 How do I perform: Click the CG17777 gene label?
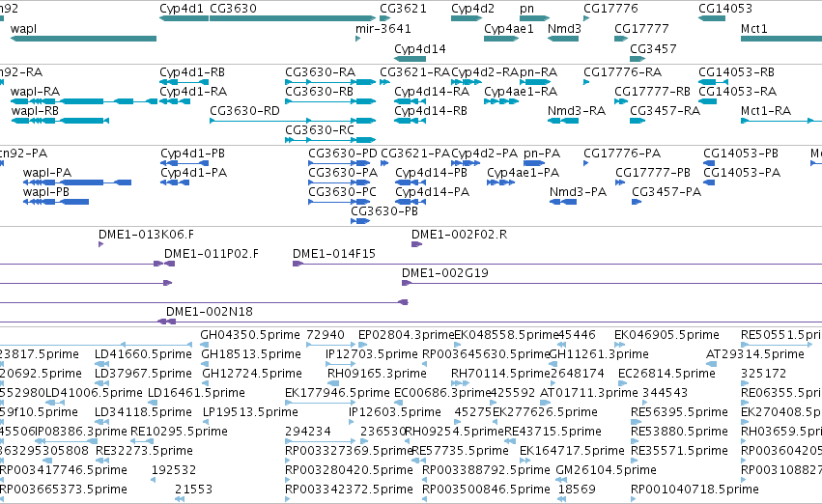641,28
